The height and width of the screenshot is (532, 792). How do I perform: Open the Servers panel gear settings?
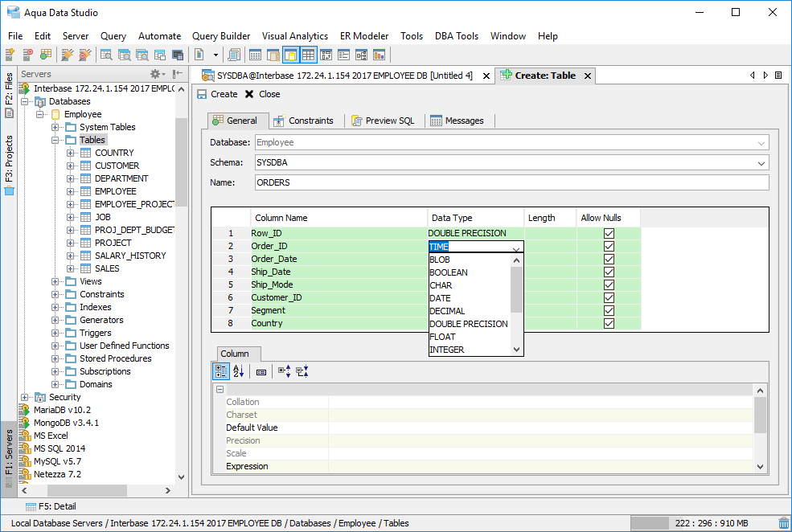156,74
